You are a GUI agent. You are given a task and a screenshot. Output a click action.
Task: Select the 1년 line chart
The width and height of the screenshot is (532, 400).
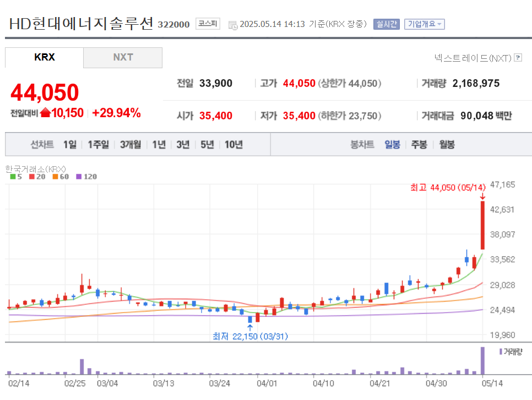tap(159, 144)
